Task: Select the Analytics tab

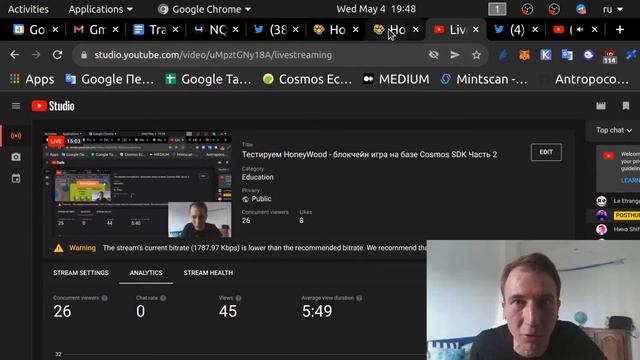Action: tap(146, 273)
